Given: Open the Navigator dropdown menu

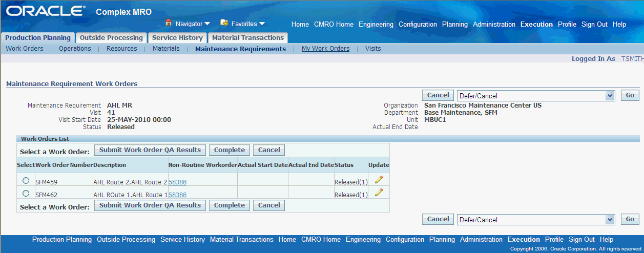Looking at the screenshot, I should pos(193,24).
